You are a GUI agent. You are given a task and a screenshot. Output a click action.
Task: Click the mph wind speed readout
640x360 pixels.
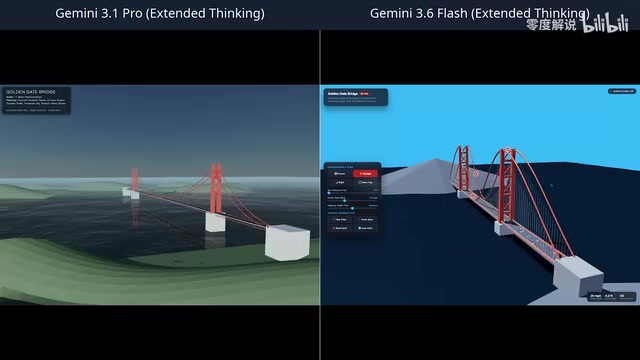tap(596, 296)
